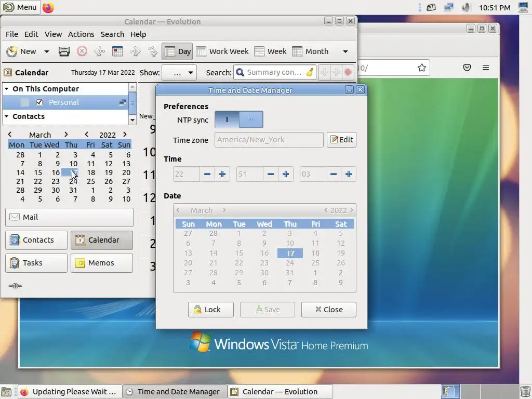Viewport: 532px width, 399px height.
Task: Click the Personal calendar color swatch
Action: [x=24, y=102]
